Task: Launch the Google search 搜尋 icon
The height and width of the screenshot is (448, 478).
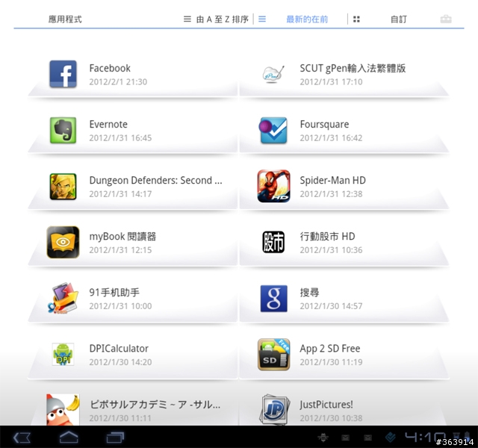Action: 274,299
